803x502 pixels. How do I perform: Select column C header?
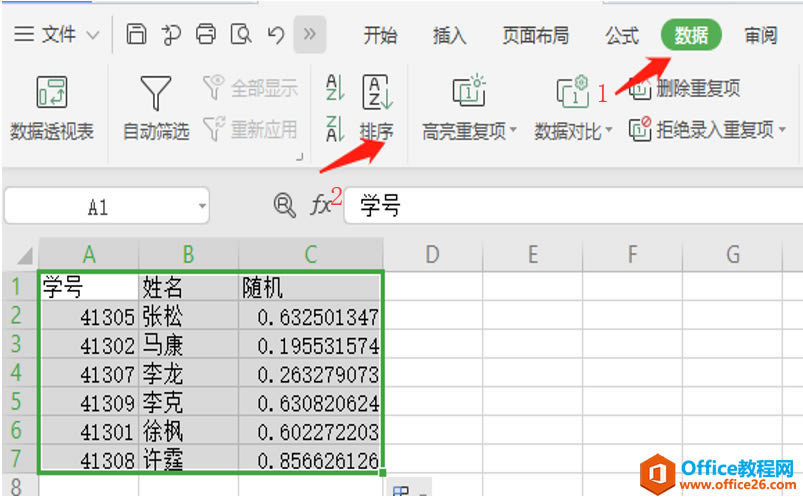click(311, 254)
